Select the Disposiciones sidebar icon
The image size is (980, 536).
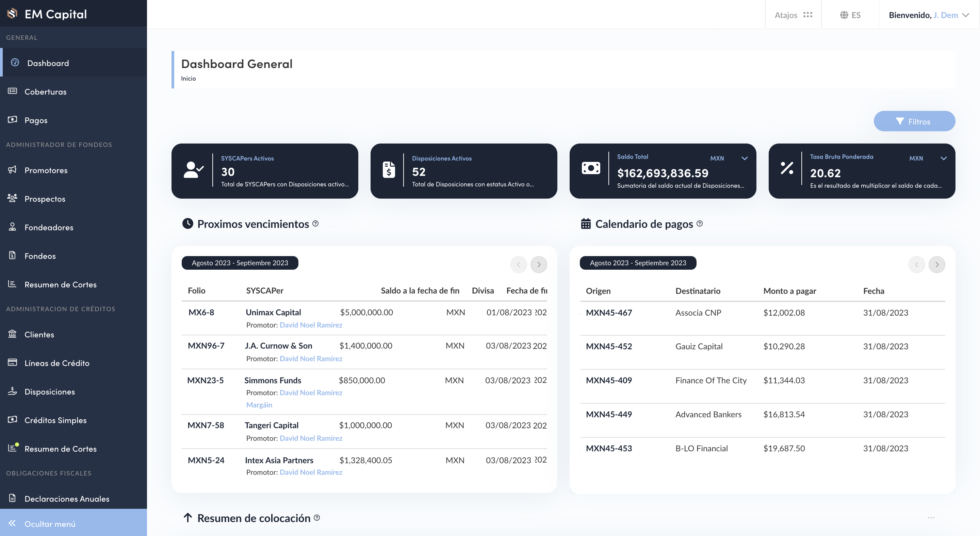tap(13, 391)
